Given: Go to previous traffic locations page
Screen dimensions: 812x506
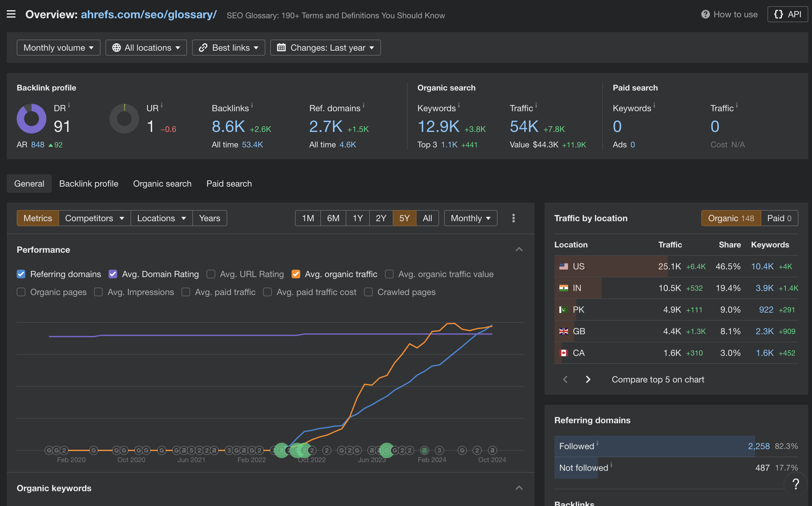Looking at the screenshot, I should [x=566, y=379].
